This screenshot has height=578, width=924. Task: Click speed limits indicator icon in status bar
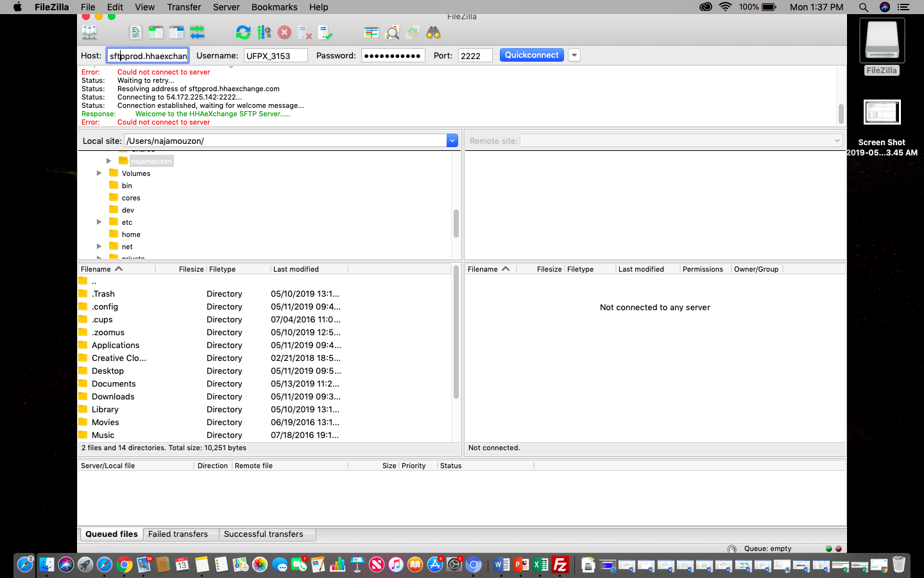732,549
